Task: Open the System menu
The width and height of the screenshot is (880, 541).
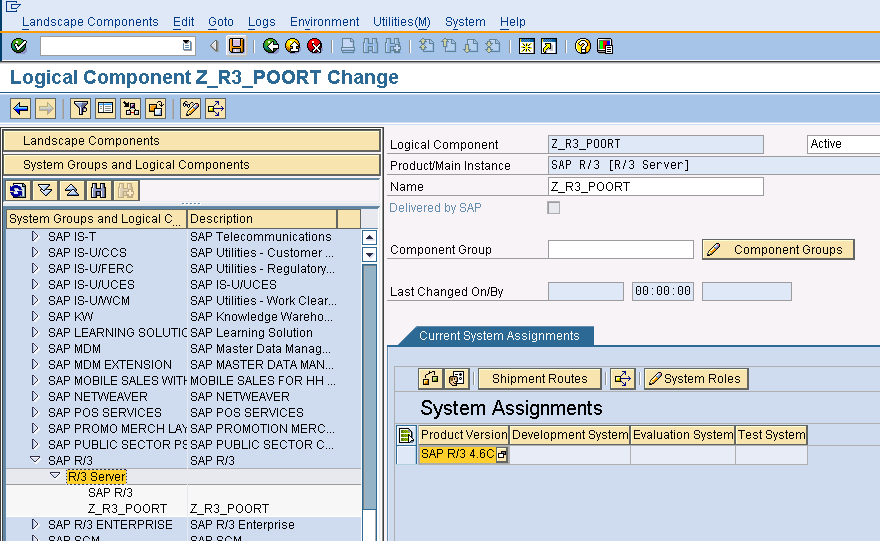Action: (465, 22)
